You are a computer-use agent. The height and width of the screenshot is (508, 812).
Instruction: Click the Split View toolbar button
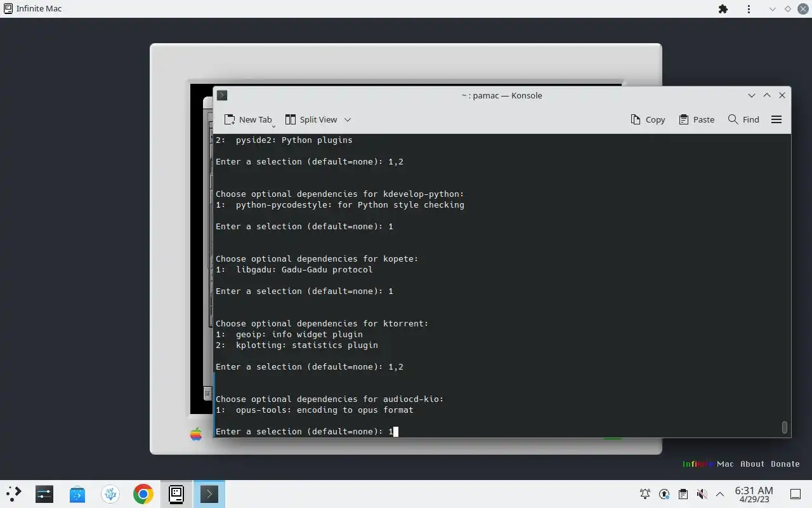click(311, 119)
